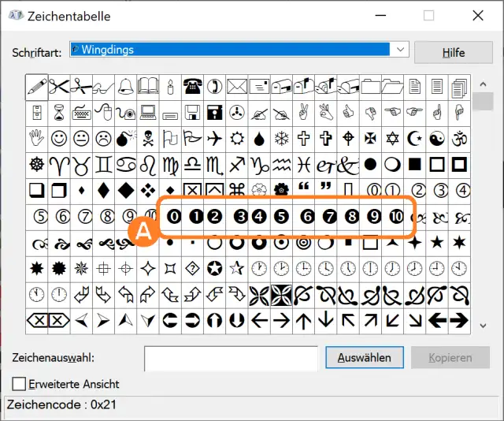Click the white circled number 7
The width and height of the screenshot is (504, 421).
coord(85,217)
